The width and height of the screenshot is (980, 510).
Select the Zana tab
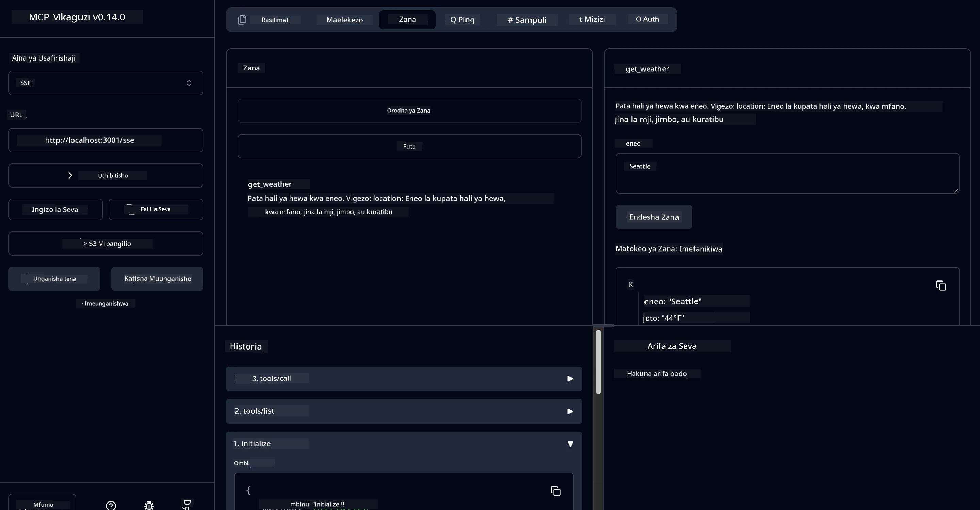407,20
